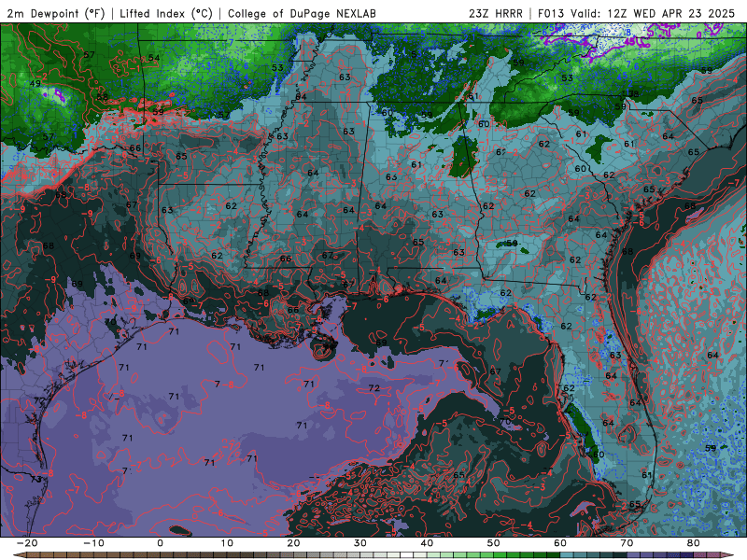
Task: Click the "54" dewpoint value on the map
Action: click(154, 58)
